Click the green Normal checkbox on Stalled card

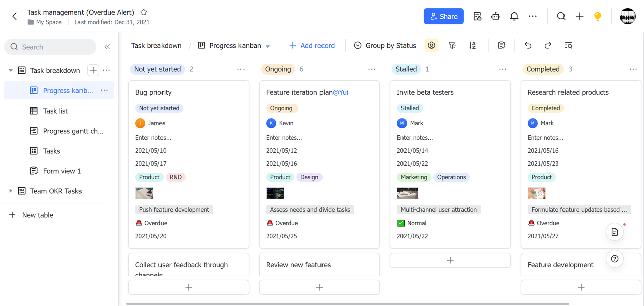click(401, 223)
